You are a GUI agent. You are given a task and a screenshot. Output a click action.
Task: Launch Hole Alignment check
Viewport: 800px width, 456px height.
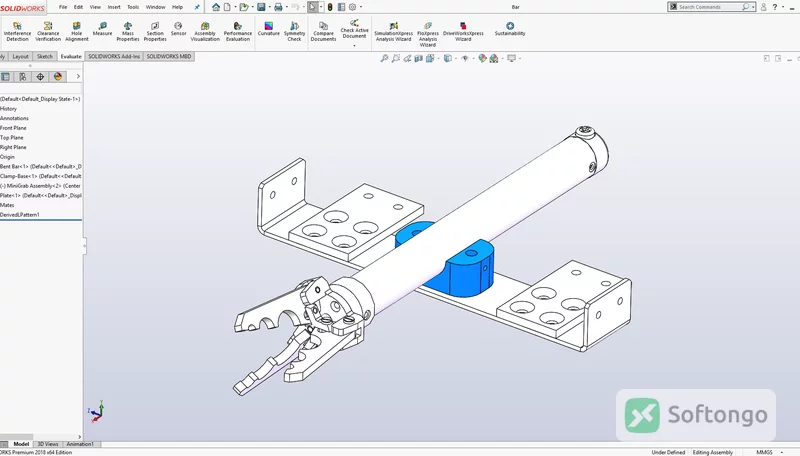pos(77,32)
